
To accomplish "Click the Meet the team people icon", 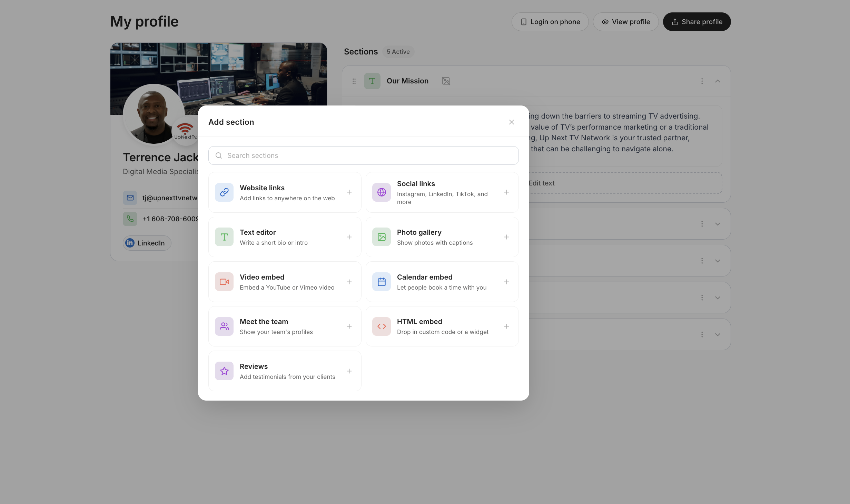I will coord(224,326).
